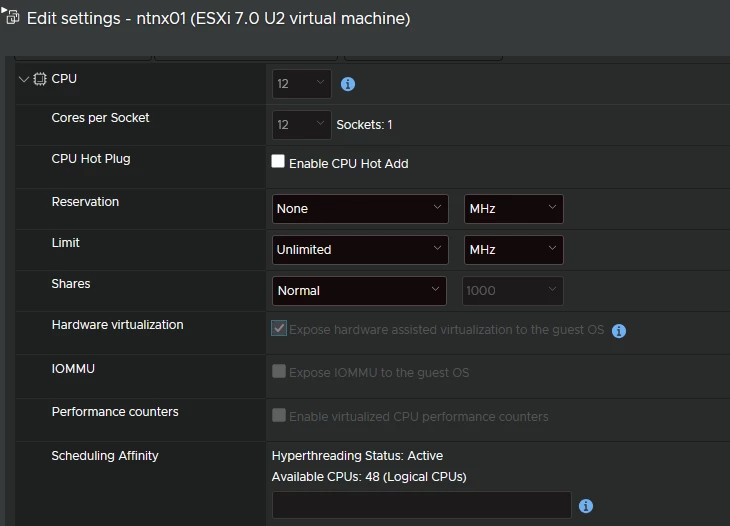Open the Reservation MHz unit dropdown
The height and width of the screenshot is (526, 730).
[x=514, y=209]
